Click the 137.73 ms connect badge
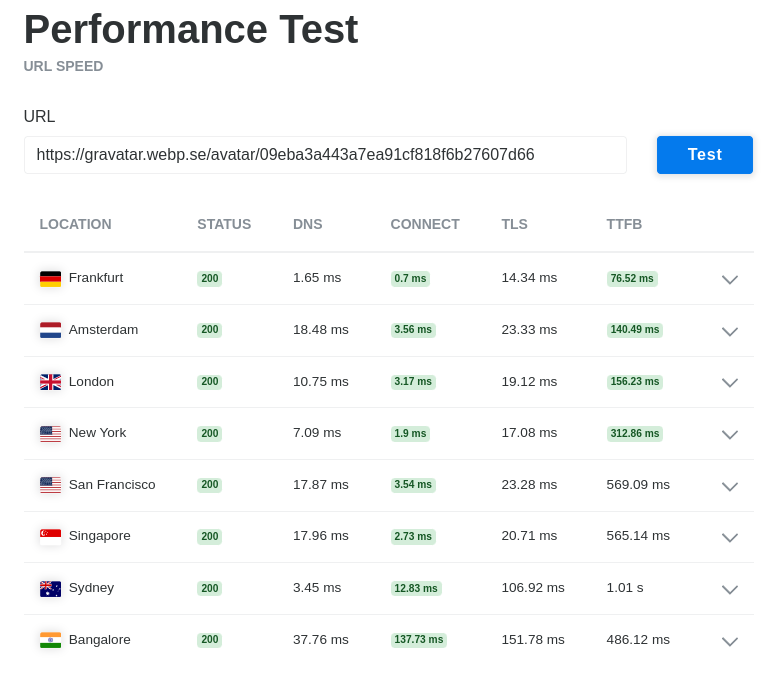773x687 pixels. point(419,640)
